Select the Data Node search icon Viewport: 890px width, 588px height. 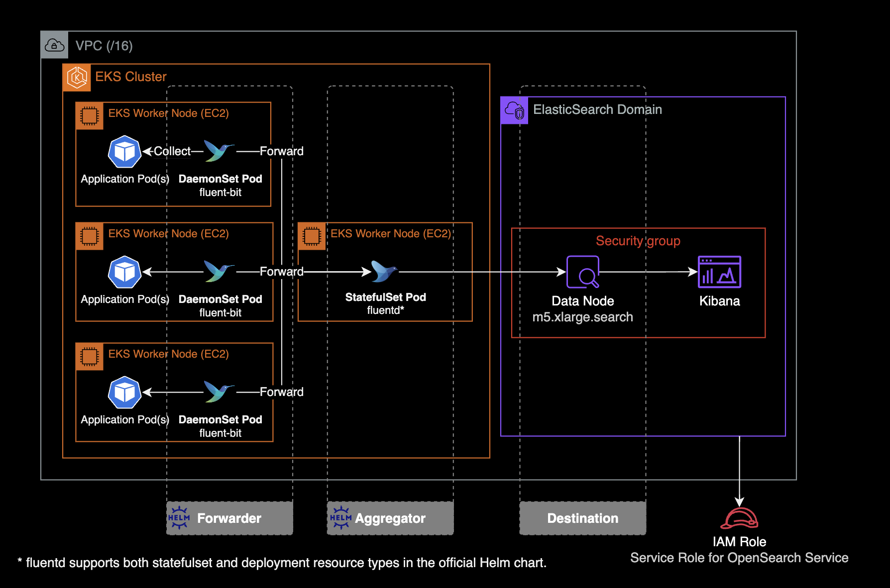(x=583, y=272)
